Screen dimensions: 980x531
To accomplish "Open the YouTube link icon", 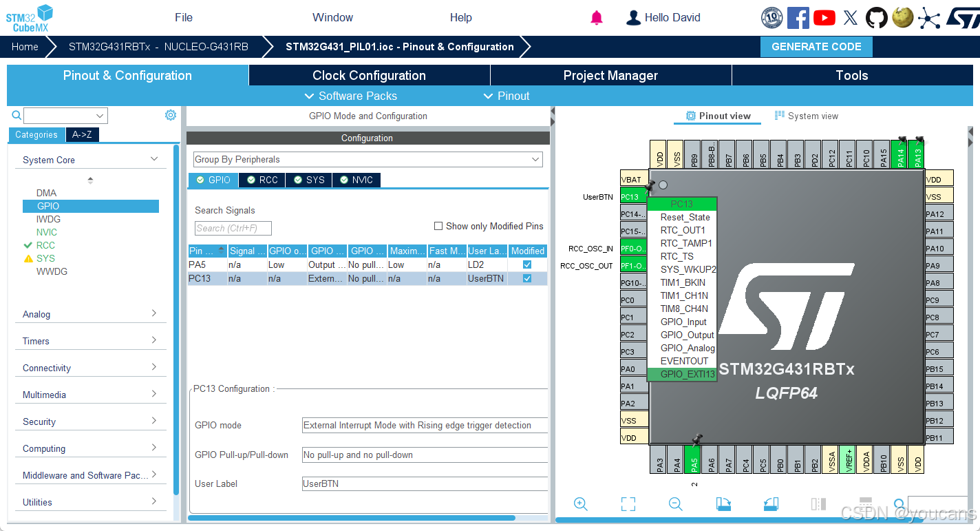I will tap(824, 18).
